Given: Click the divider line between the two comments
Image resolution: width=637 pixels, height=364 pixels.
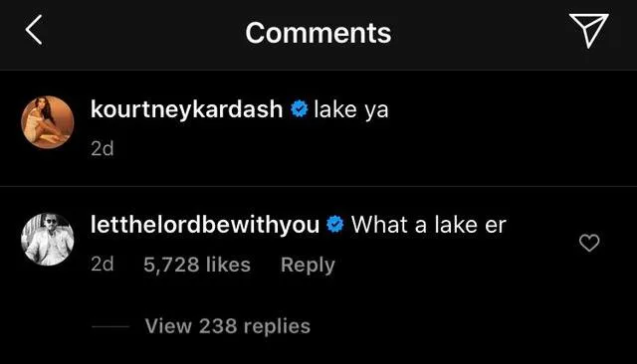Looking at the screenshot, I should point(318,186).
